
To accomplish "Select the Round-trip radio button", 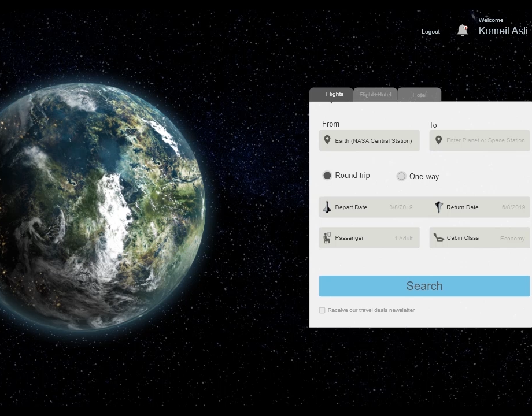I will [x=327, y=175].
